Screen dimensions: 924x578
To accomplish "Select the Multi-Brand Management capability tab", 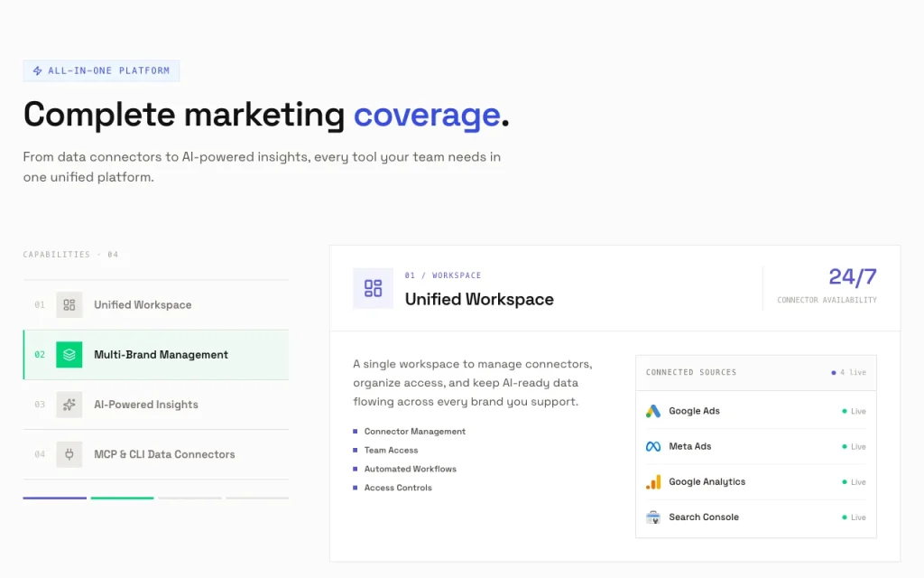I will click(155, 354).
